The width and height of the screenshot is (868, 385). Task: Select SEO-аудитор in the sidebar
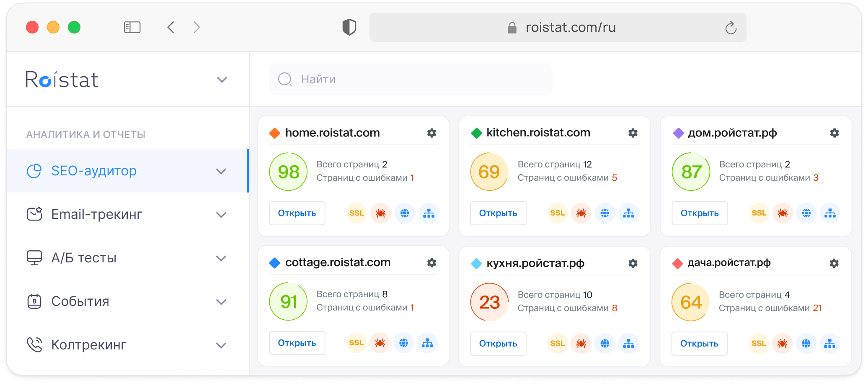pyautogui.click(x=128, y=171)
